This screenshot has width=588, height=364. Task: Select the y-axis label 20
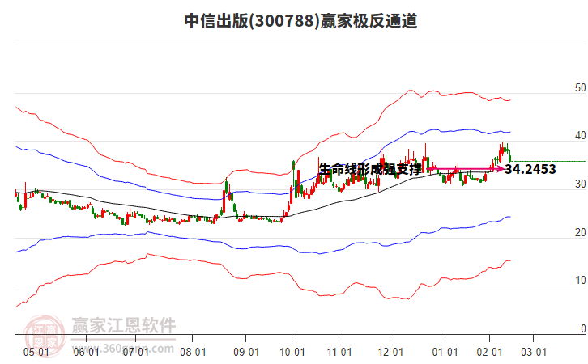[580, 233]
